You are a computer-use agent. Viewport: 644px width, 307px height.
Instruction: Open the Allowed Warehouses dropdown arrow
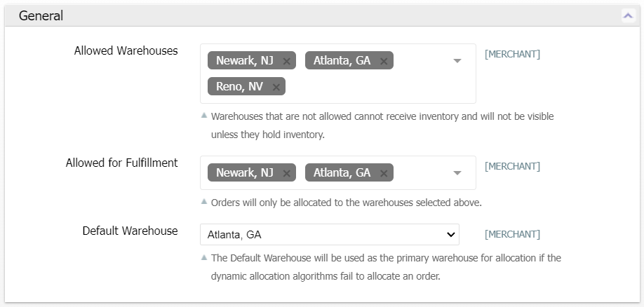(457, 61)
